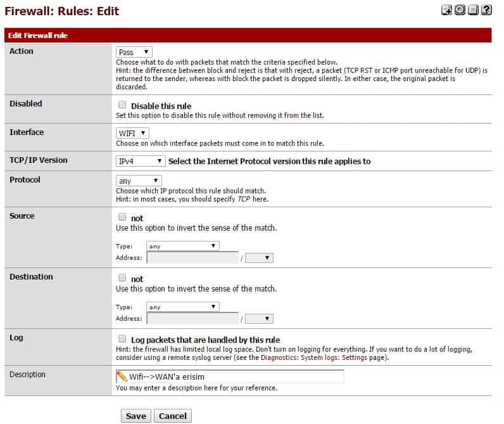Open the Protocol dropdown showing any

tap(139, 181)
